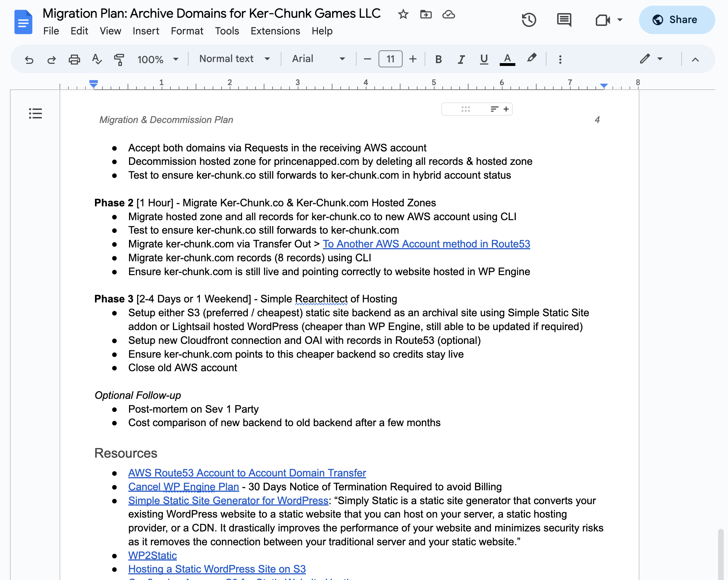
Task: Toggle bold formatting
Action: tap(438, 59)
